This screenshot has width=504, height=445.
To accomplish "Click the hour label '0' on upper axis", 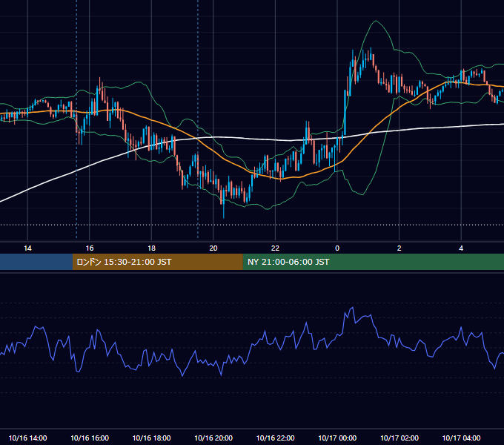I will click(337, 248).
